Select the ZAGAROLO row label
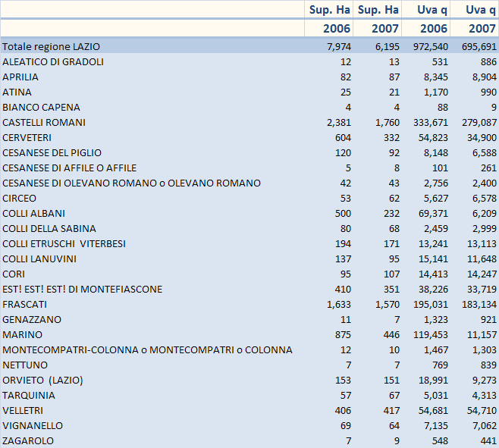499x448 pixels. (28, 441)
